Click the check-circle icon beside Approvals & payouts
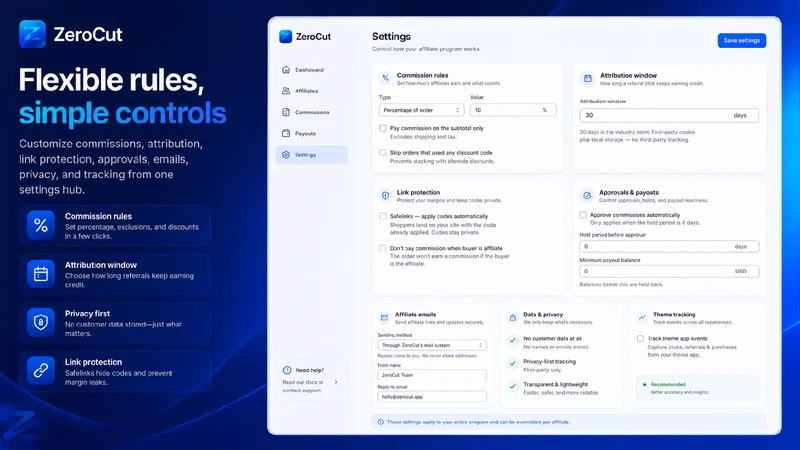The width and height of the screenshot is (800, 450). click(x=587, y=195)
